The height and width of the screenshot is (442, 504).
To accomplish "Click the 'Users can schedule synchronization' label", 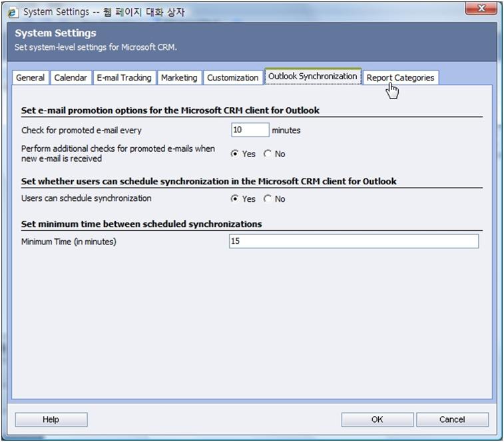I will click(86, 198).
